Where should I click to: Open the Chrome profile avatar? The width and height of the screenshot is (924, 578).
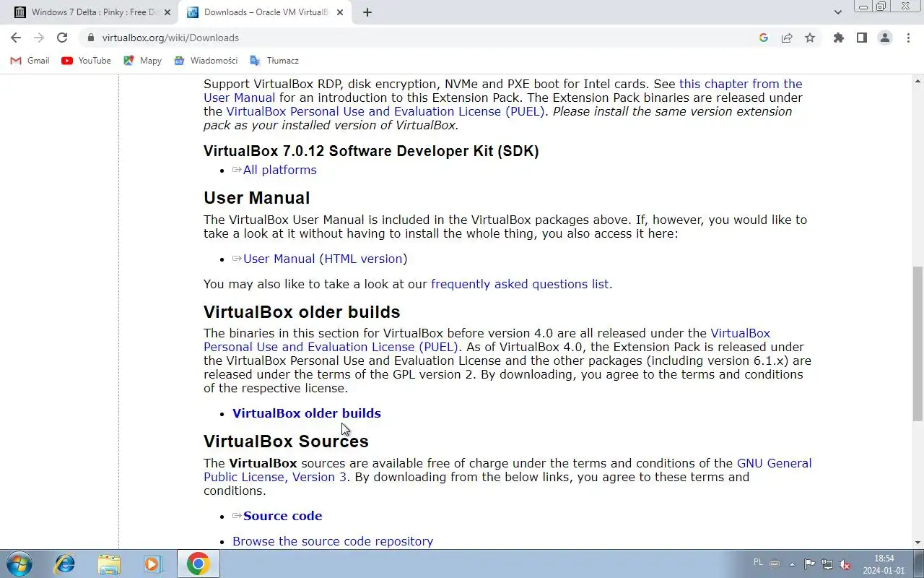[x=885, y=38]
